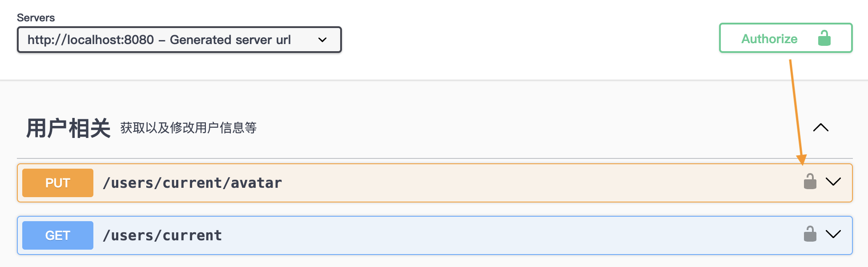868x267 pixels.
Task: Click the padlock on GET /users/current row
Action: 810,234
